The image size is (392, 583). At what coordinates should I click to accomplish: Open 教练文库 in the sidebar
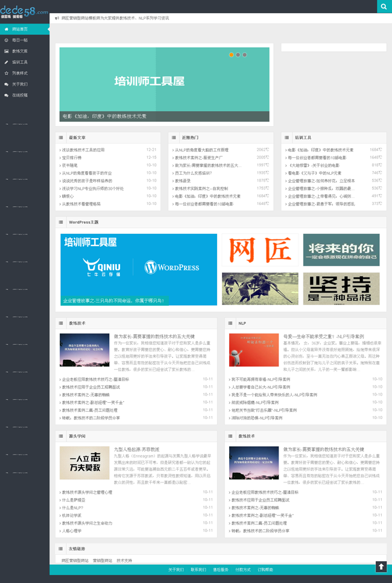(x=20, y=51)
